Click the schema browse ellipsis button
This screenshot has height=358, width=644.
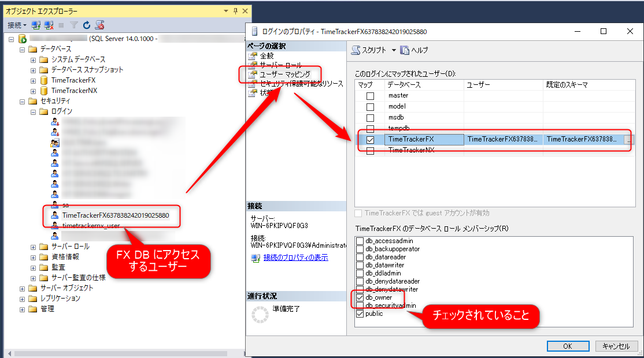(628, 139)
